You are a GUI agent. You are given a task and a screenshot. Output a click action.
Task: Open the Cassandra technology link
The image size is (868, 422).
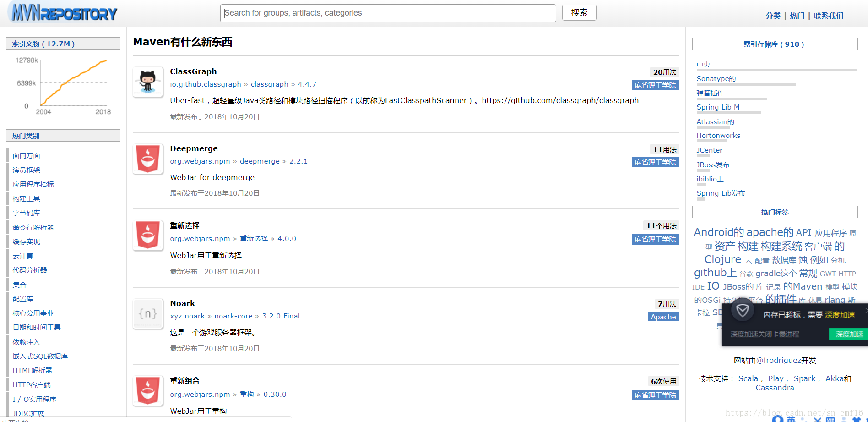(x=775, y=388)
